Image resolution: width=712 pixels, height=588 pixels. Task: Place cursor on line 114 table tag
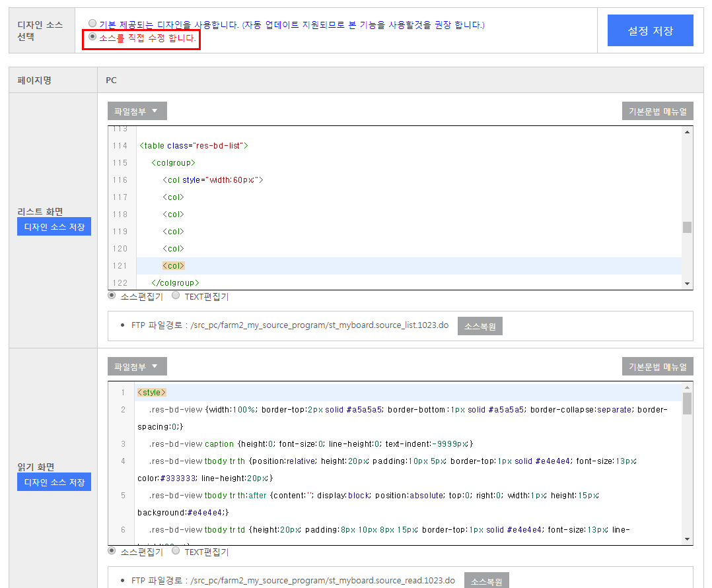click(x=194, y=146)
